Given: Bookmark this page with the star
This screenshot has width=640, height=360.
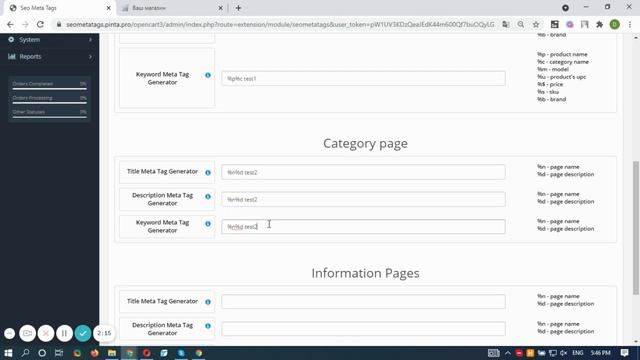Looking at the screenshot, I should pyautogui.click(x=536, y=24).
